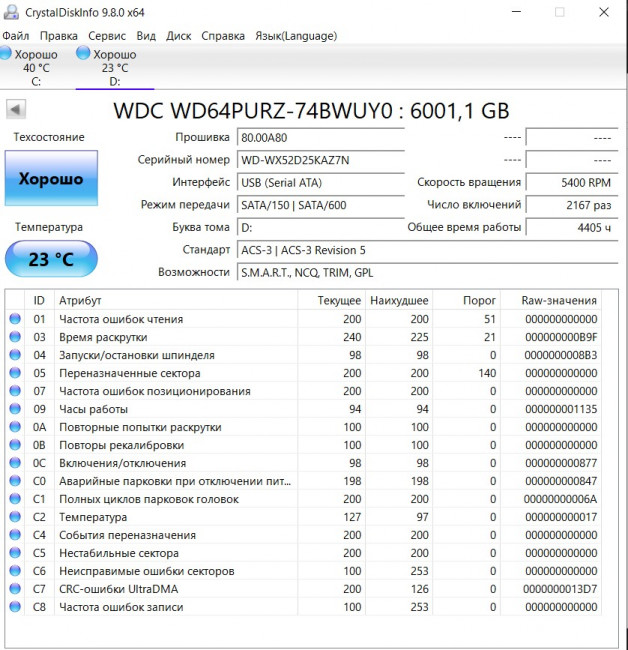The width and height of the screenshot is (628, 650).
Task: Click the previous disk arrow button
Action: [16, 109]
